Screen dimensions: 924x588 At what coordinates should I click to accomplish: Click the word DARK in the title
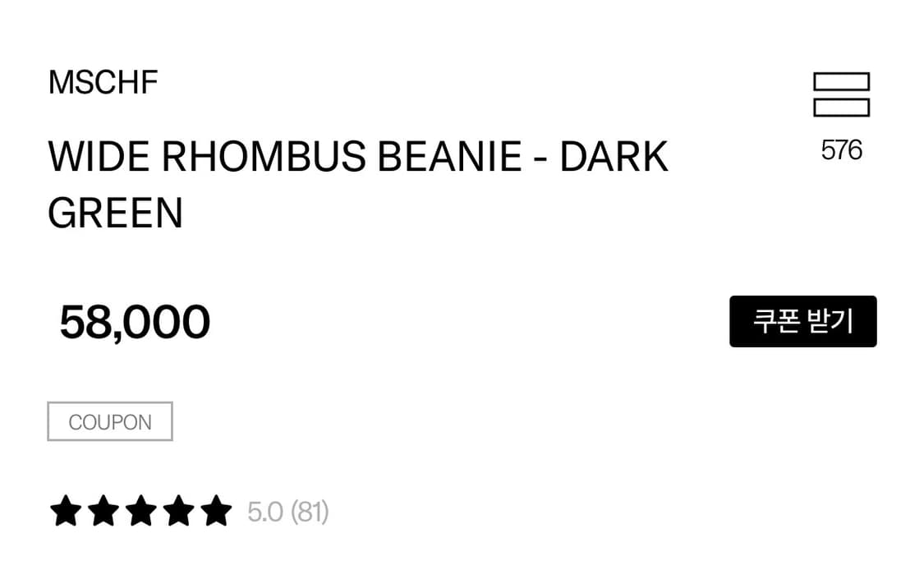click(x=614, y=157)
